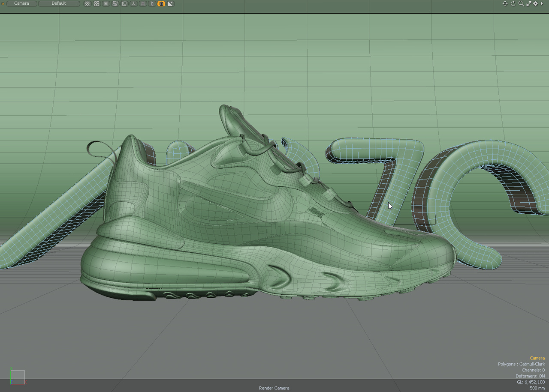
Task: Click the GL: 6,452,100 readout
Action: pyautogui.click(x=531, y=382)
